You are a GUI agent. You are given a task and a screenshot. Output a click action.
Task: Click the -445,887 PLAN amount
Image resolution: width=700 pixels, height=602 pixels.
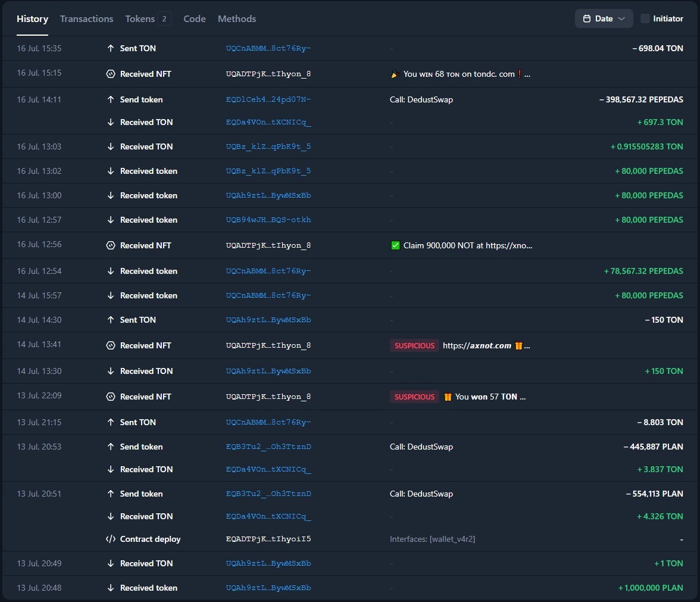coord(653,447)
